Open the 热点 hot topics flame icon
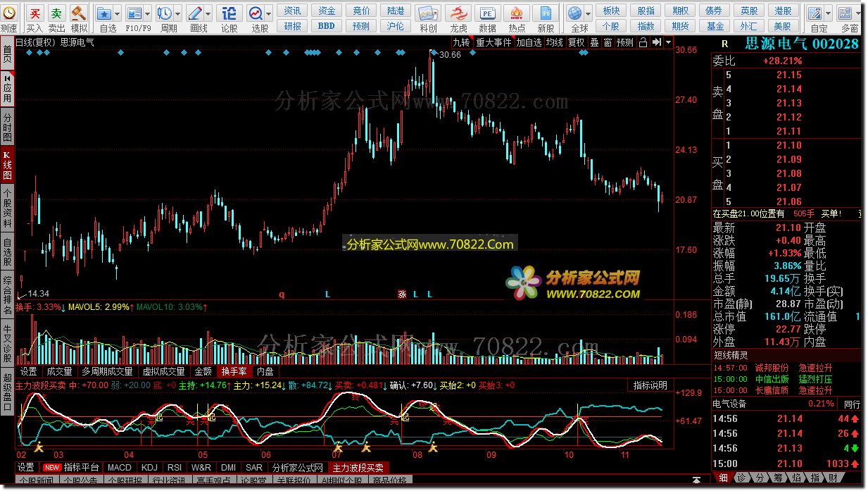 pos(517,13)
